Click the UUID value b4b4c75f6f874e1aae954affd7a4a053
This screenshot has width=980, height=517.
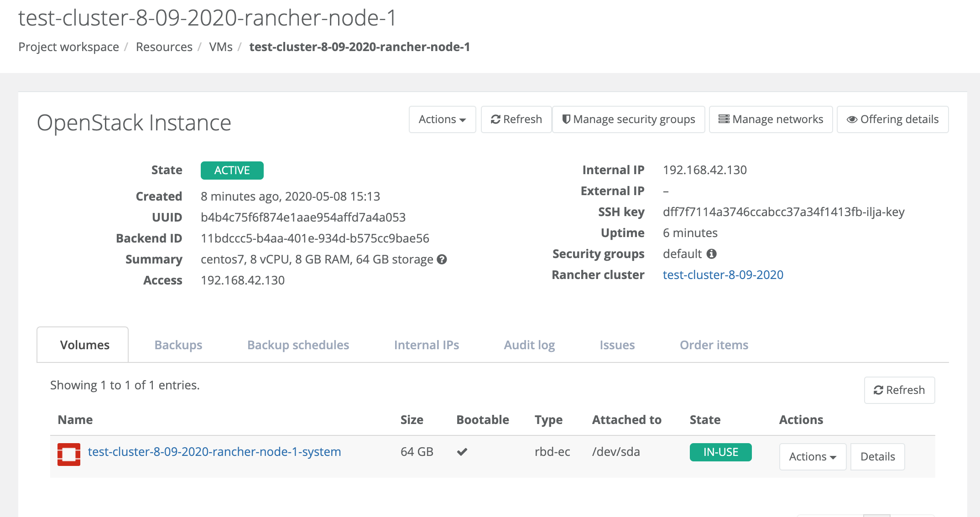(303, 217)
